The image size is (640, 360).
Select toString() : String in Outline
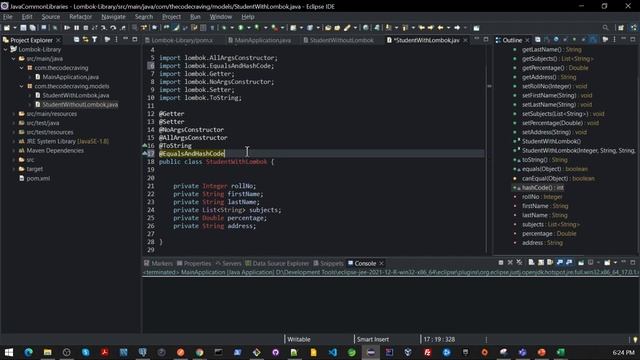point(545,160)
